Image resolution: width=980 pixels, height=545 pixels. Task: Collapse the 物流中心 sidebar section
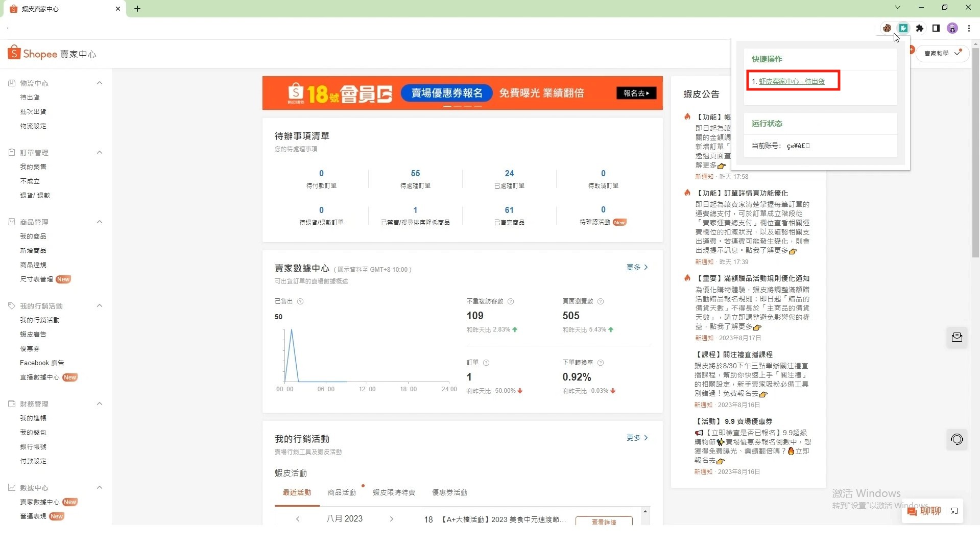[100, 83]
